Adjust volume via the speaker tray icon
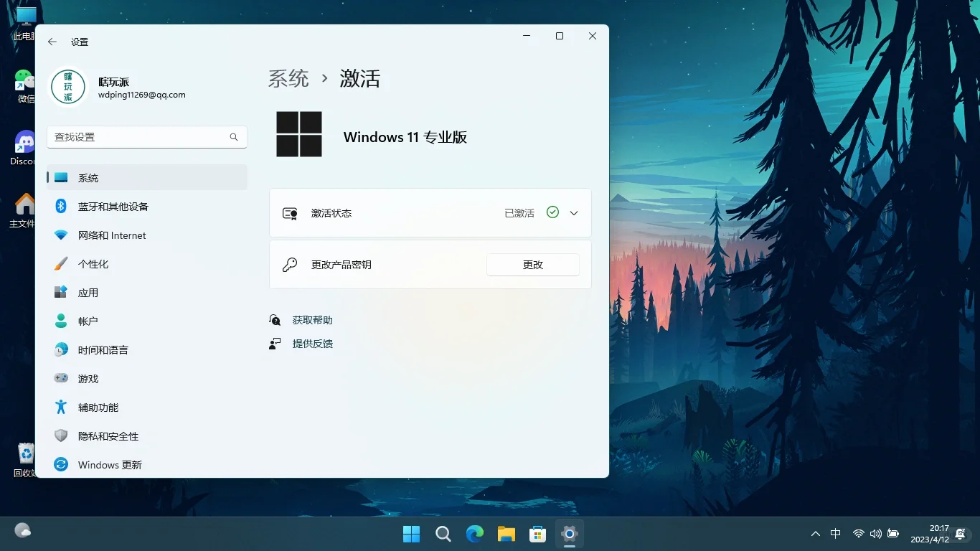Image resolution: width=980 pixels, height=551 pixels. [x=876, y=533]
